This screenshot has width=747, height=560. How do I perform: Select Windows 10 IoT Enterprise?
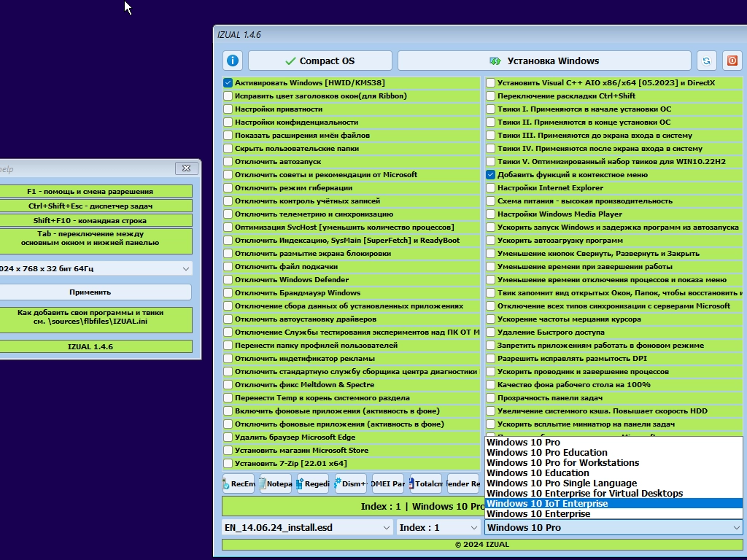(x=614, y=503)
